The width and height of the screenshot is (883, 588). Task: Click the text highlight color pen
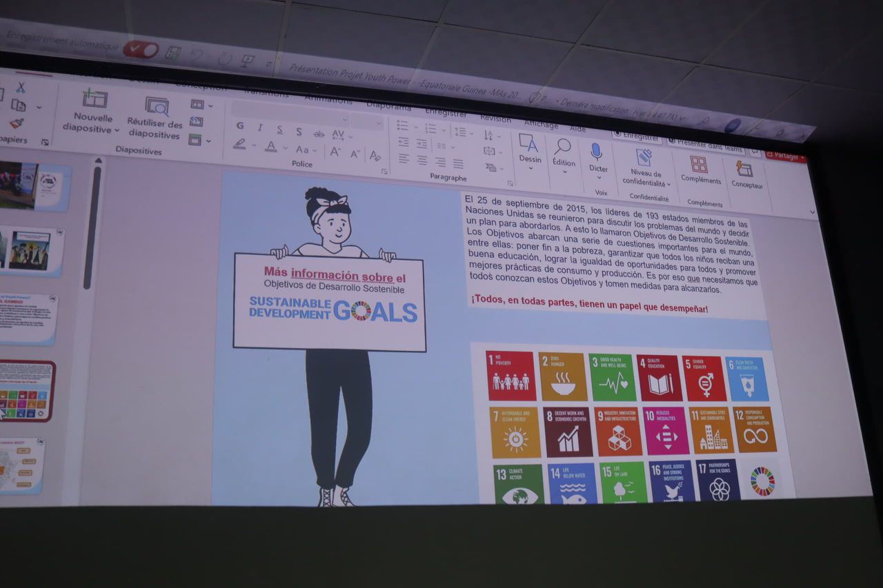click(x=239, y=144)
